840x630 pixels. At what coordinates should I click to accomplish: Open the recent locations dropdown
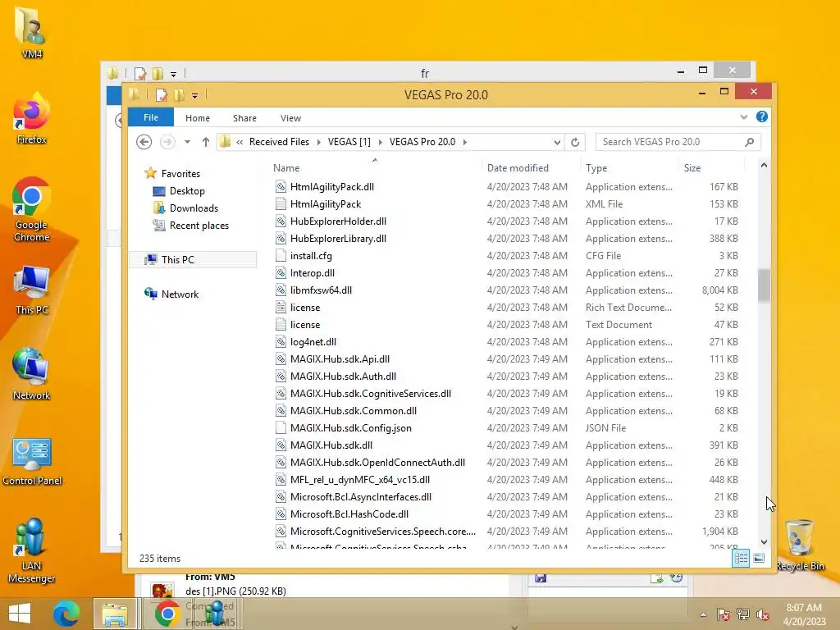click(x=187, y=142)
